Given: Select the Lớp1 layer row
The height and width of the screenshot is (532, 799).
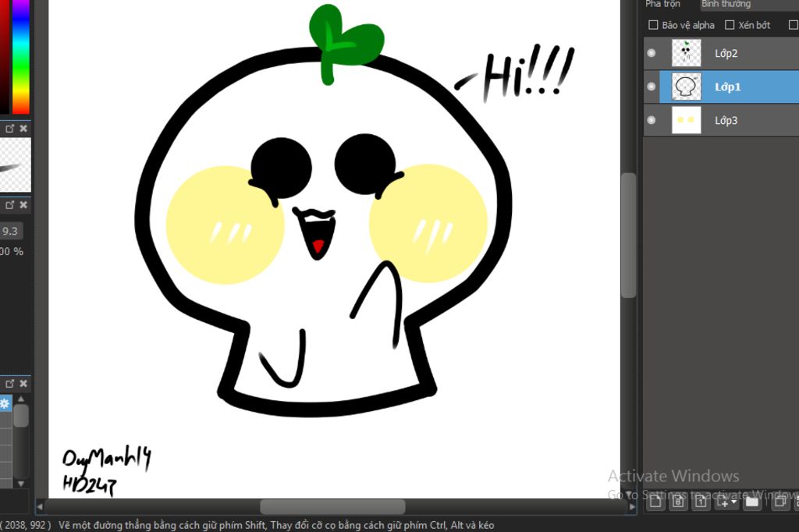Looking at the screenshot, I should click(x=721, y=87).
